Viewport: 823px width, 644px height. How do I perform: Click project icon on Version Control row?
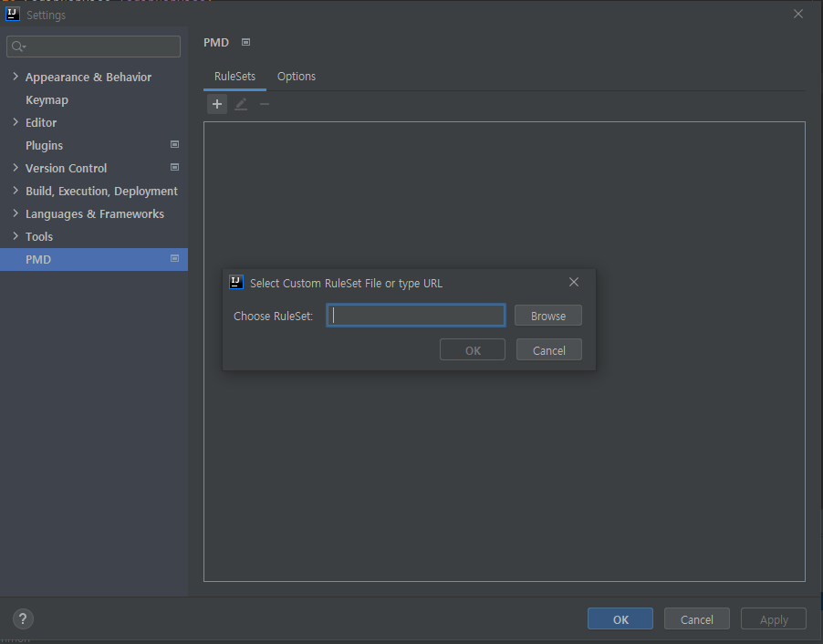[x=175, y=167]
